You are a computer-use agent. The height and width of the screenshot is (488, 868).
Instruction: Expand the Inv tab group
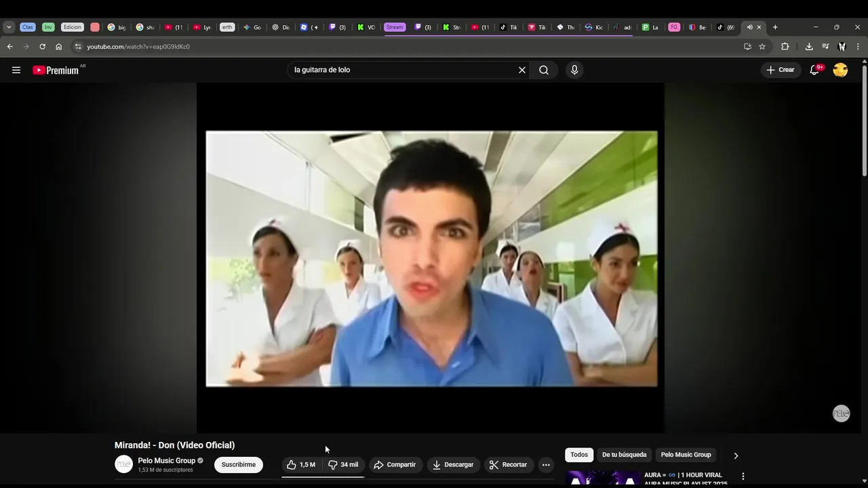pyautogui.click(x=48, y=27)
